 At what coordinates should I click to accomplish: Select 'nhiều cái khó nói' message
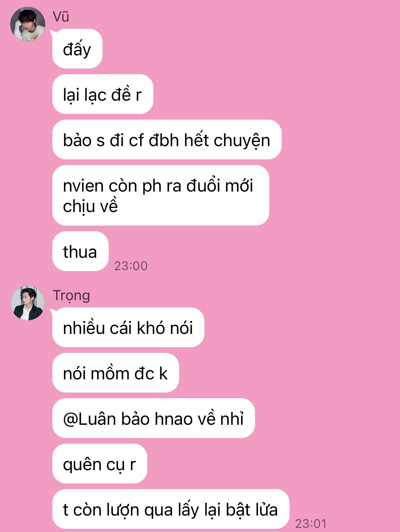128,327
